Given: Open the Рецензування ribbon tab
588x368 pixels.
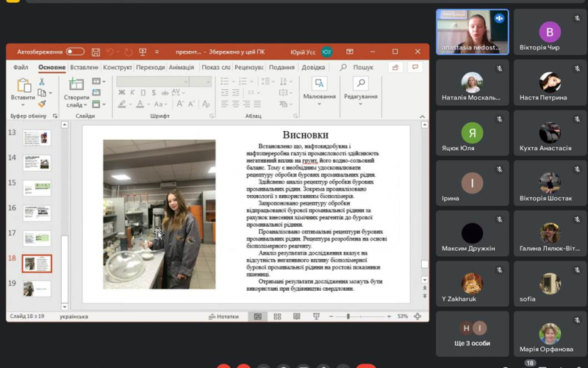Looking at the screenshot, I should click(248, 67).
